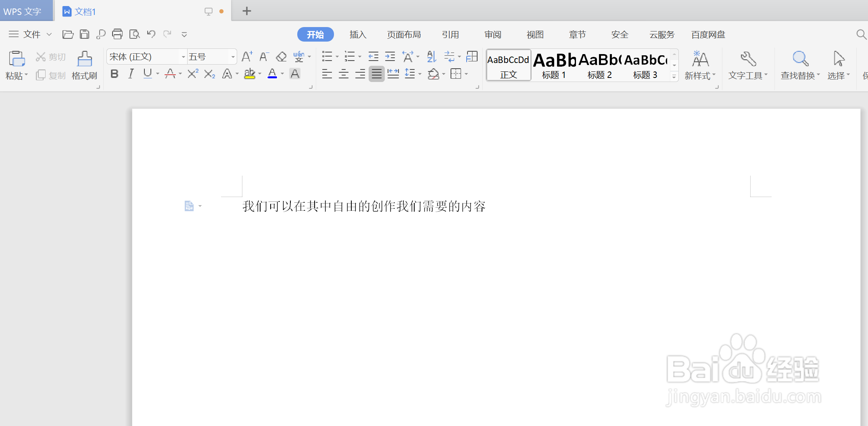
Task: Switch to the 视图 tab
Action: point(535,35)
